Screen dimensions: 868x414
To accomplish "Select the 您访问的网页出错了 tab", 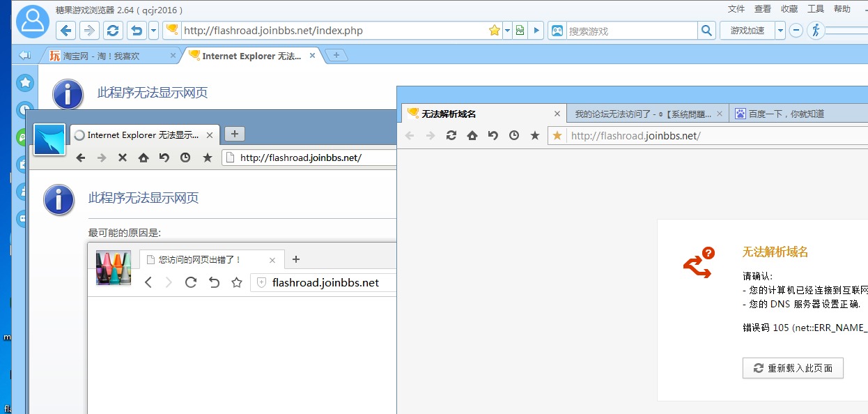I will tap(211, 259).
